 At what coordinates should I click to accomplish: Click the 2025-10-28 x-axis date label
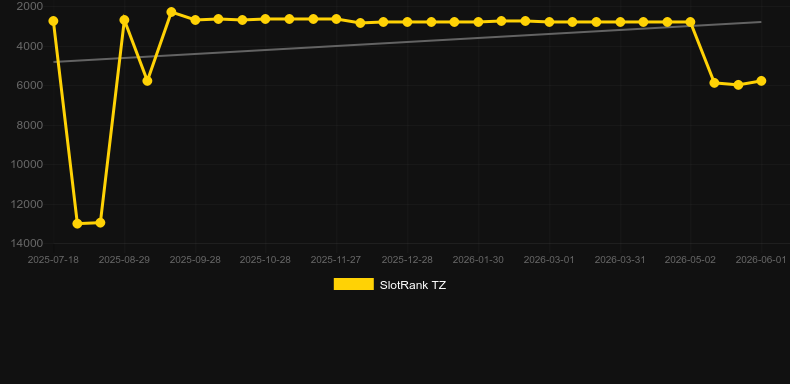point(265,260)
